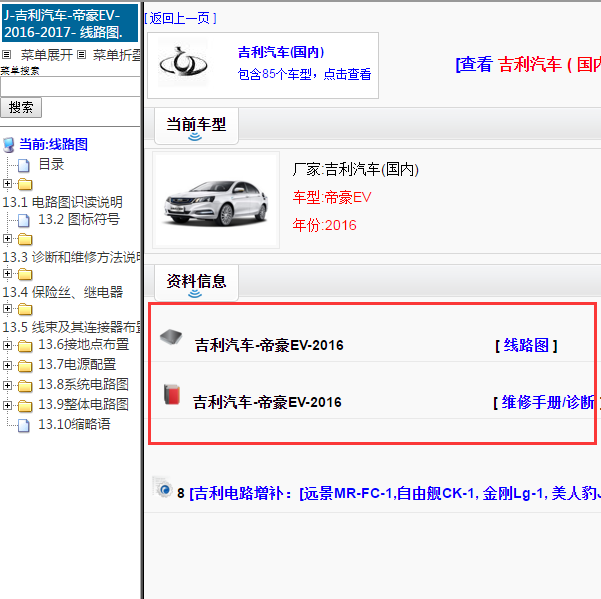This screenshot has width=601, height=599.
Task: Click the folder icon for 13.8系统电路图
Action: pyautogui.click(x=25, y=386)
